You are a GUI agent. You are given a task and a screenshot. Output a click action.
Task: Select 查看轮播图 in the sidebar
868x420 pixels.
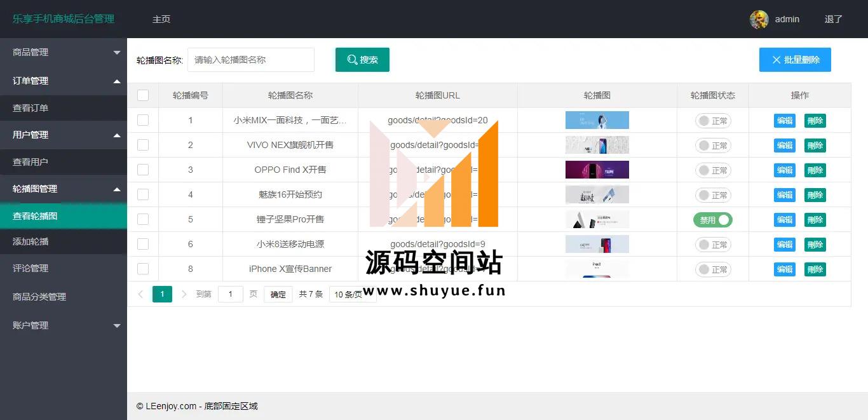tap(64, 216)
